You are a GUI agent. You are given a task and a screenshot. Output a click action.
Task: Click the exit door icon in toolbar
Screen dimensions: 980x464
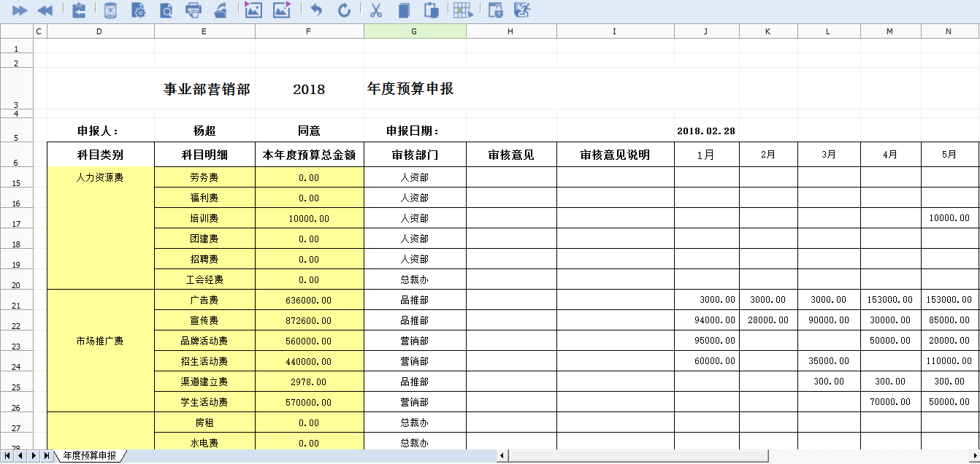[x=521, y=10]
